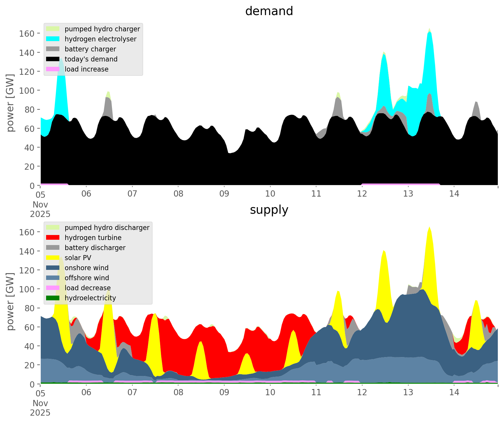The height and width of the screenshot is (423, 504).
Task: Click the pink load increase legend swatch
Action: [x=53, y=69]
